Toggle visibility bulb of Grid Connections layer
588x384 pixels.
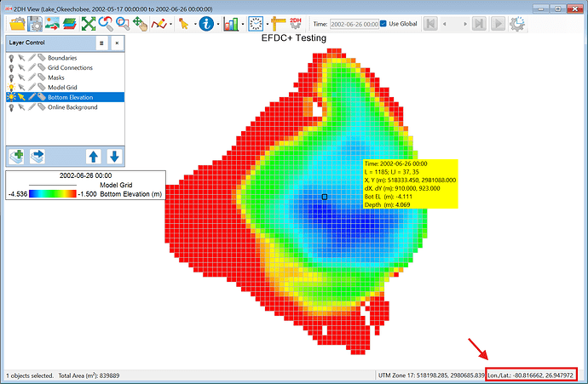coord(11,68)
